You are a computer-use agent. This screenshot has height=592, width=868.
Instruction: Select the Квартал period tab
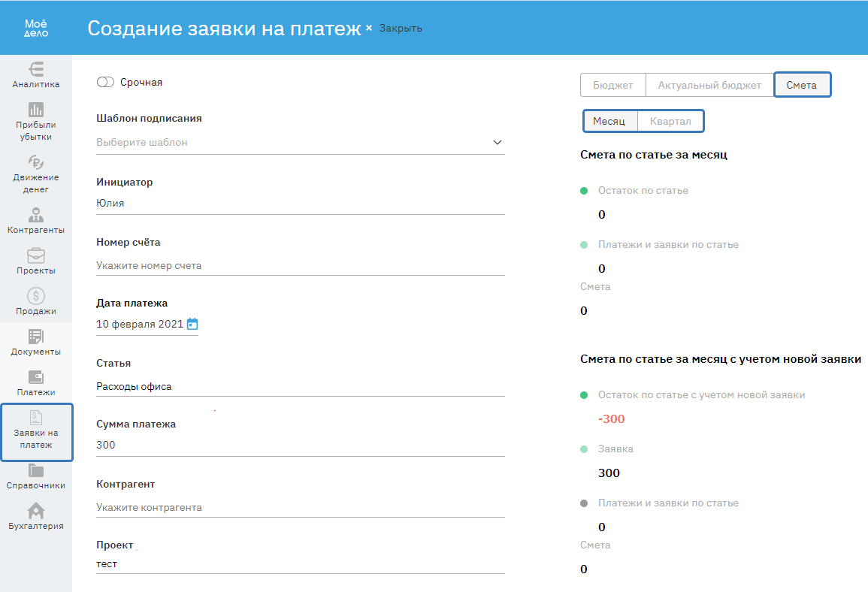(x=670, y=121)
